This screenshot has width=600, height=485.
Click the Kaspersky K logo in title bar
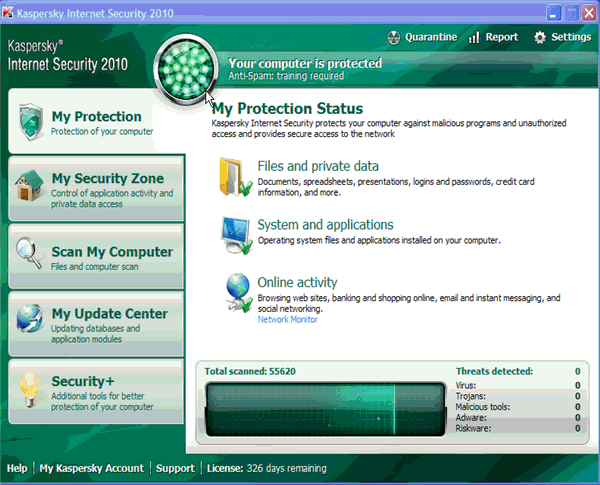8,13
